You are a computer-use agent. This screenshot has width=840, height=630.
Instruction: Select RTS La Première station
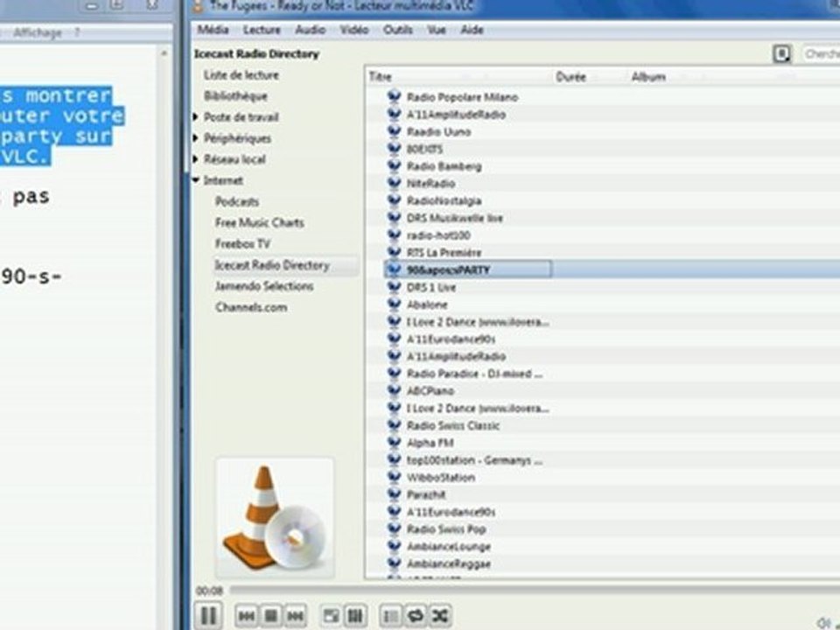[444, 252]
